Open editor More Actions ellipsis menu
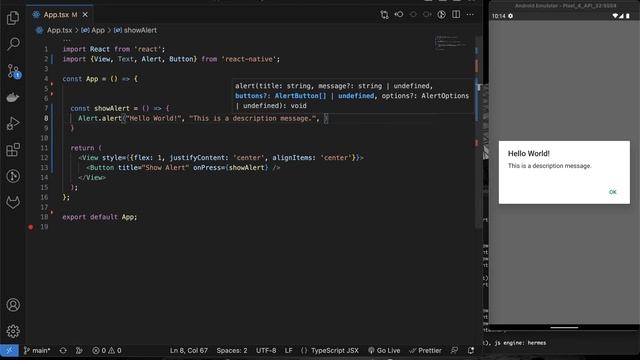This screenshot has width=640, height=360. coord(470,15)
